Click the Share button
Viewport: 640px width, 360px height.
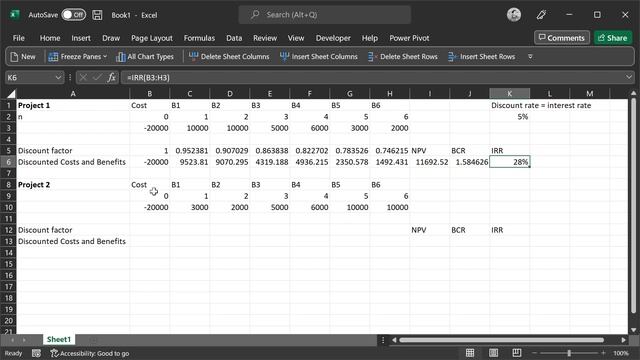click(613, 38)
